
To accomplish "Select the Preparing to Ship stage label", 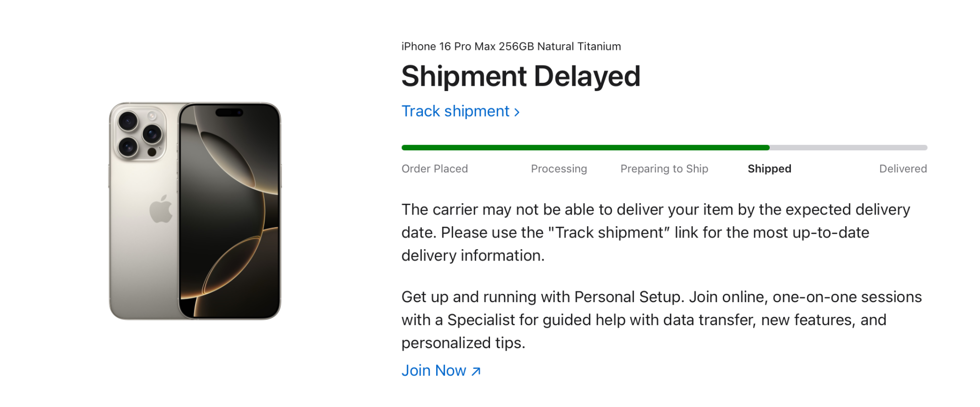I will (664, 169).
